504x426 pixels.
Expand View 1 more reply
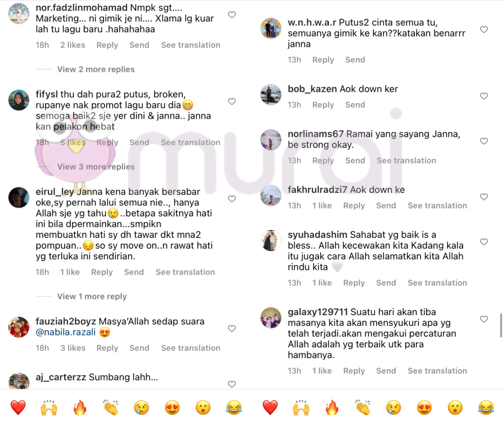(x=92, y=296)
